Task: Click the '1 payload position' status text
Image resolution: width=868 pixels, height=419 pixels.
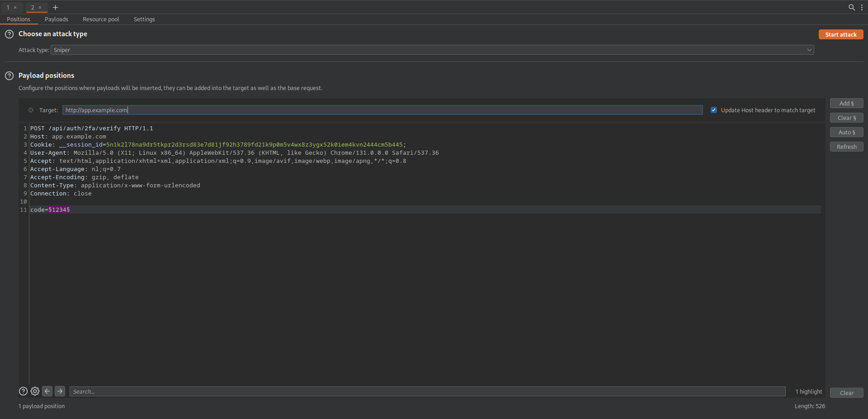Action: click(x=42, y=406)
